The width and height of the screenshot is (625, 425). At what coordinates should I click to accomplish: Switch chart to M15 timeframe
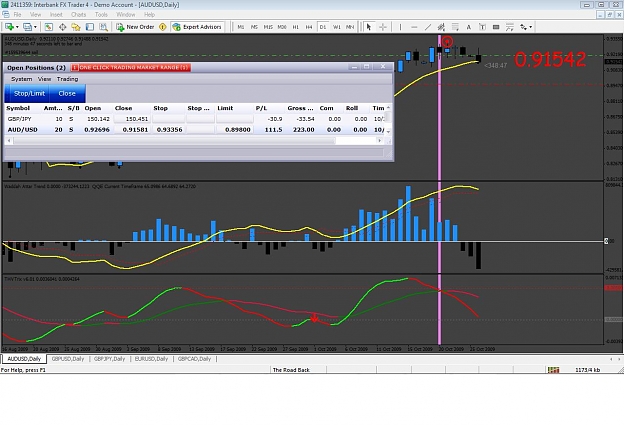coord(268,27)
